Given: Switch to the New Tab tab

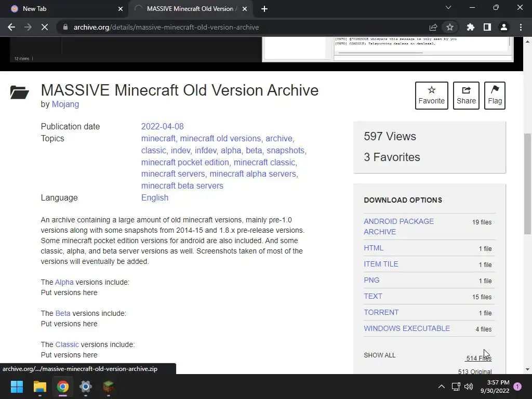Looking at the screenshot, I should (64, 9).
